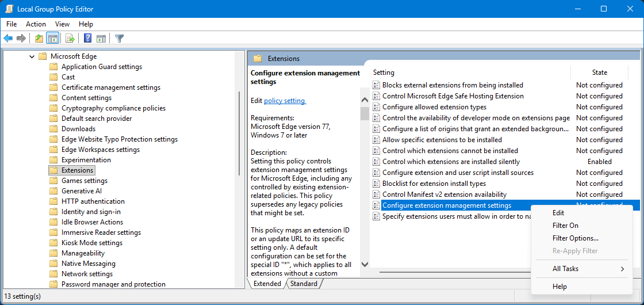Select Blocks external extensions from being installed
The height and width of the screenshot is (305, 644).
click(453, 85)
